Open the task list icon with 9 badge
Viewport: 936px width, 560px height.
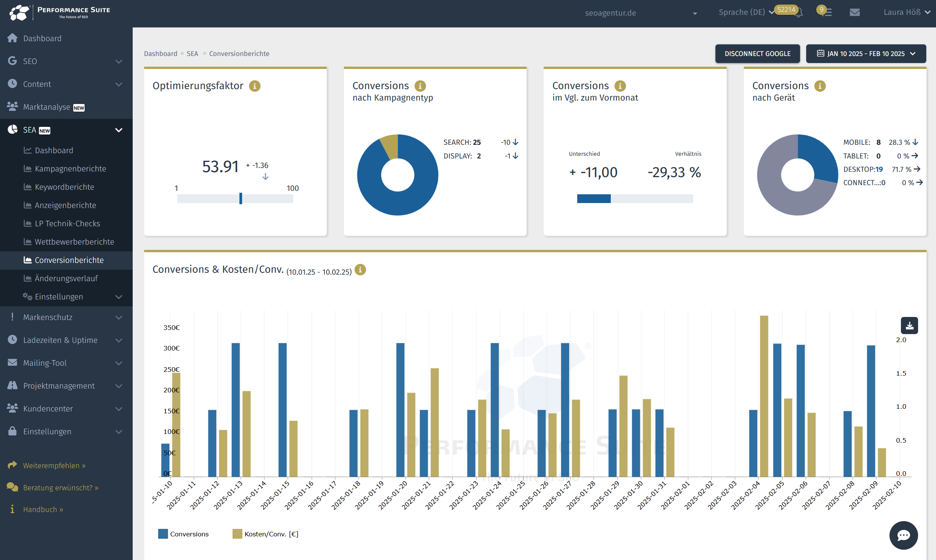pyautogui.click(x=827, y=13)
